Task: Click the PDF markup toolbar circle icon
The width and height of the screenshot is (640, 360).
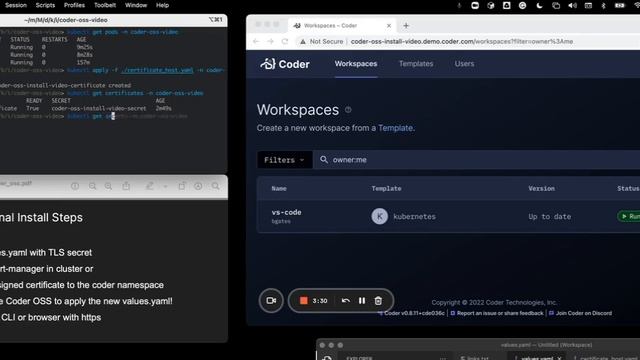Action: [x=198, y=186]
